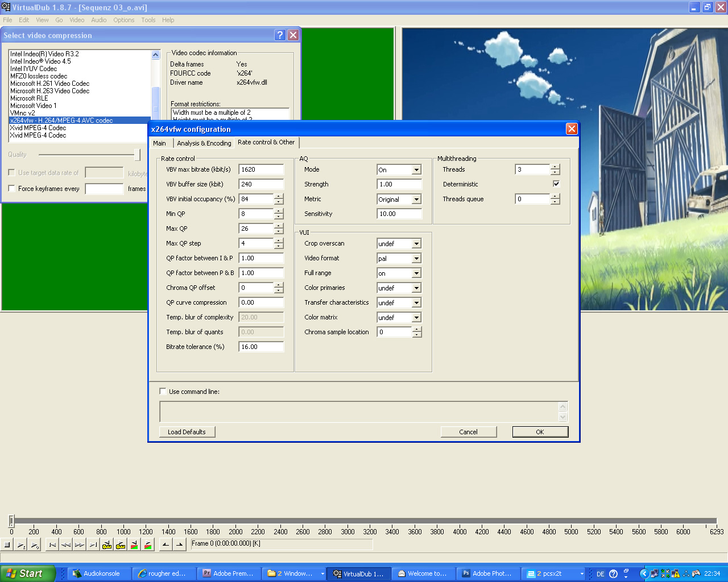This screenshot has height=582, width=728.
Task: Open the Color primaries dropdown
Action: coord(416,288)
